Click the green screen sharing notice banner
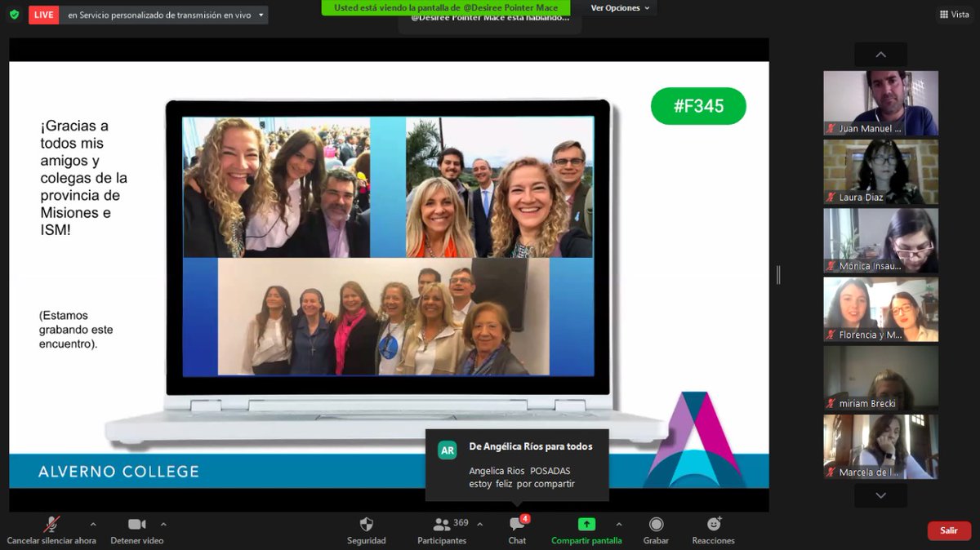Screen dimensions: 980x550 [x=446, y=7]
